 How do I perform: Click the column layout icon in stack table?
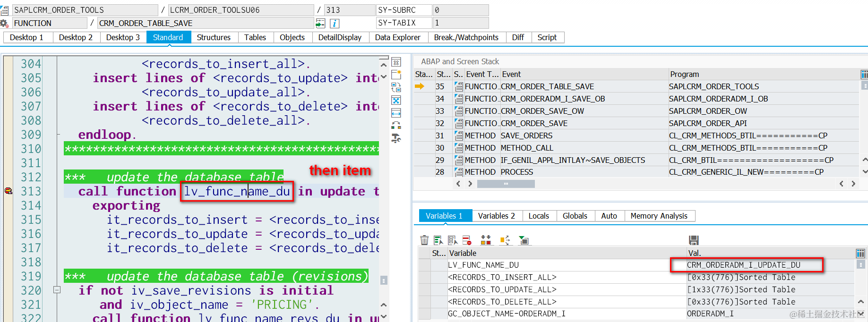pyautogui.click(x=864, y=74)
